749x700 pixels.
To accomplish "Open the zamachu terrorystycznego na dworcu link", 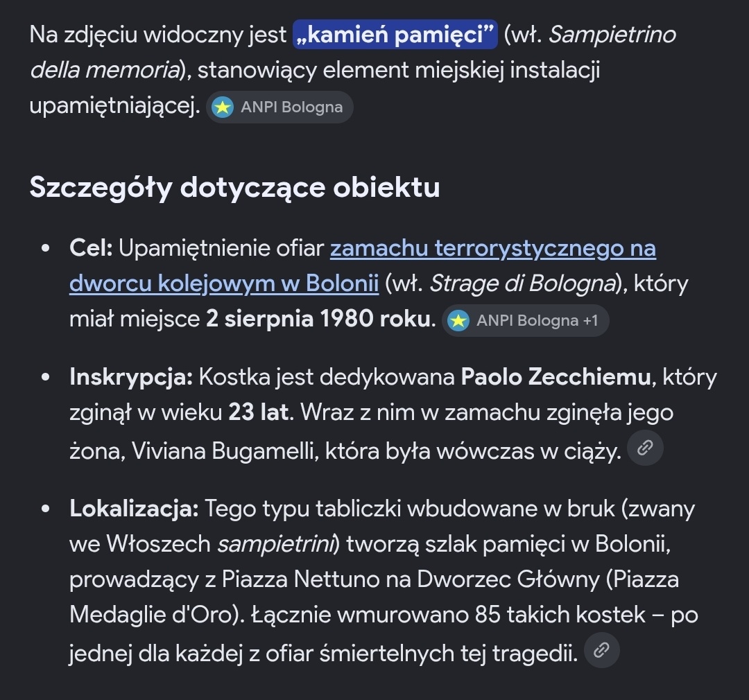I will coord(363,265).
